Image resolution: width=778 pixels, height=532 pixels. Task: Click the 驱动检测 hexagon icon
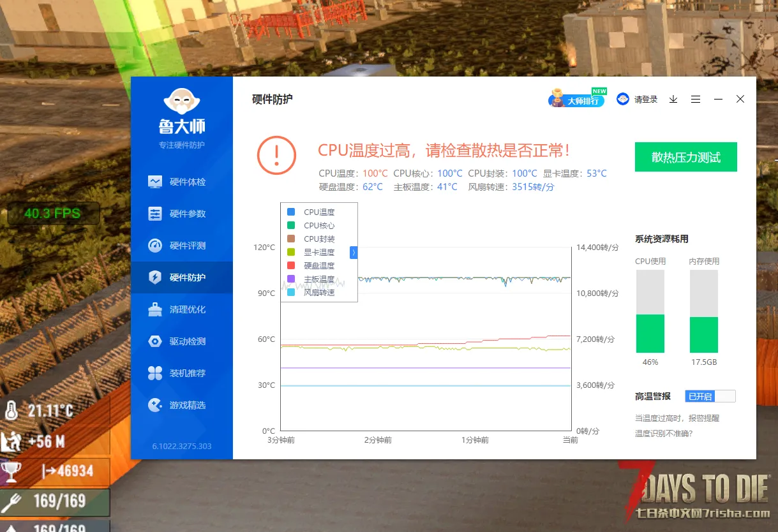[155, 341]
